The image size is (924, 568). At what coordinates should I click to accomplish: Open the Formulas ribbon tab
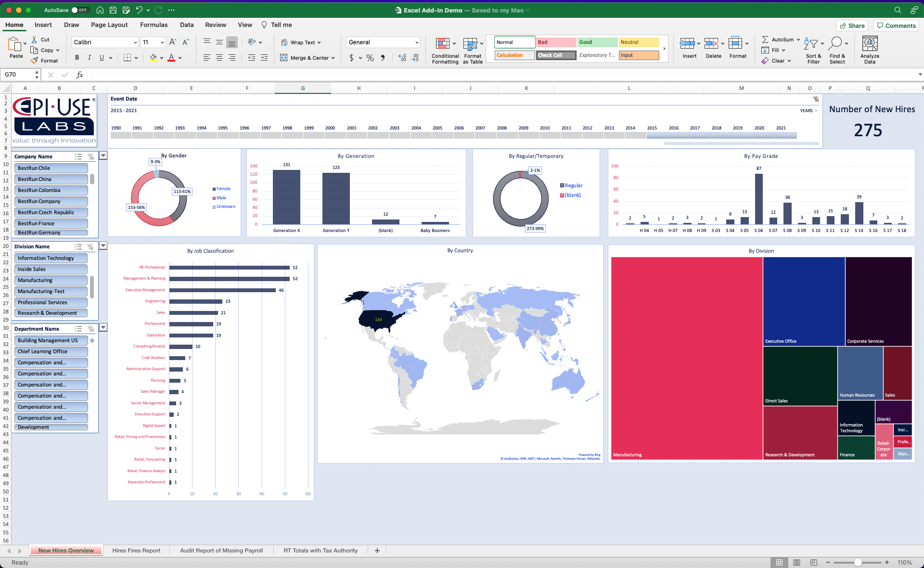tap(154, 25)
